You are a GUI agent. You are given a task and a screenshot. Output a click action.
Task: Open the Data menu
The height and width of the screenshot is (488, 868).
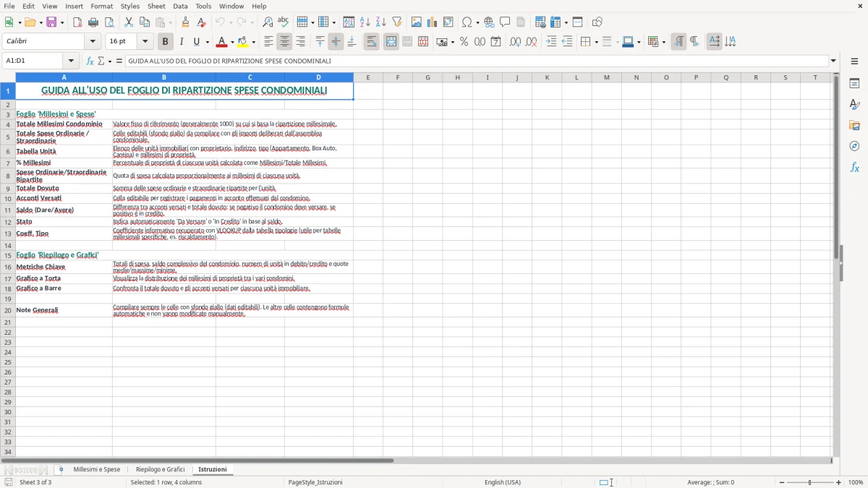pyautogui.click(x=180, y=6)
